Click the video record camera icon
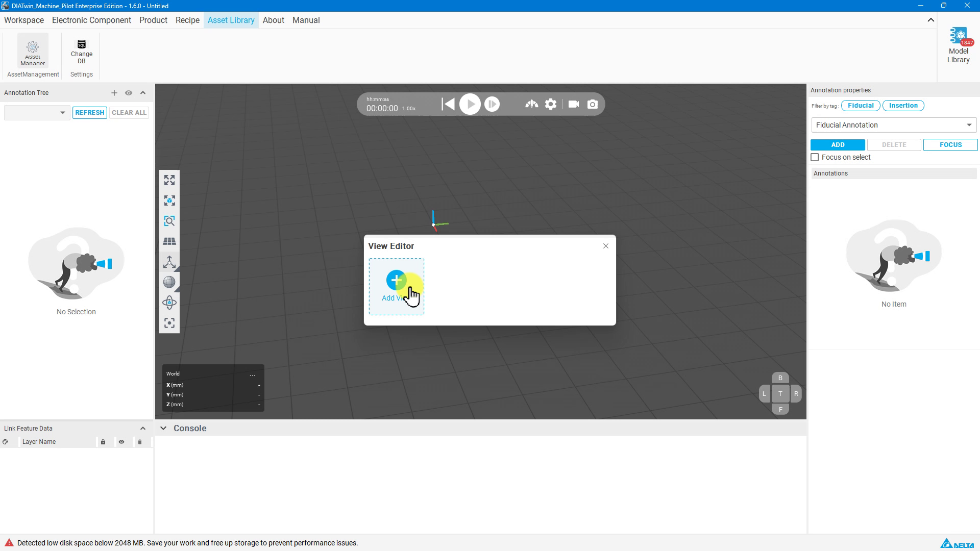The width and height of the screenshot is (980, 551). 574,105
